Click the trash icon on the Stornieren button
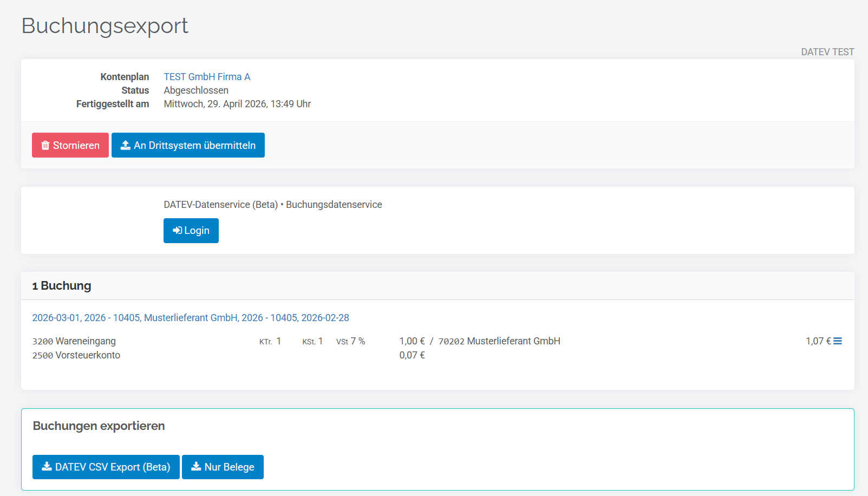This screenshot has width=868, height=496. click(x=45, y=145)
